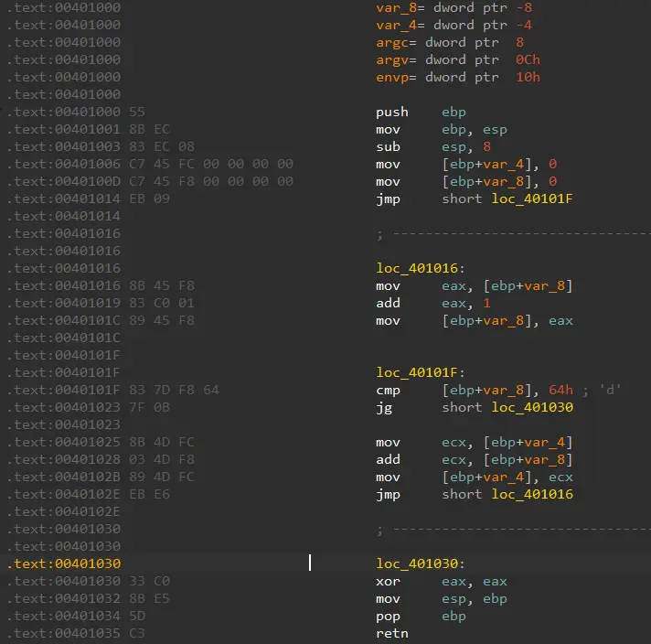Click the argv argument definition

(458, 60)
